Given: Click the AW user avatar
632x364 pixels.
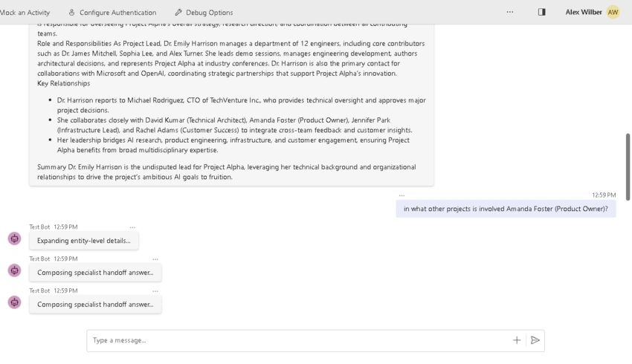Looking at the screenshot, I should [x=613, y=12].
